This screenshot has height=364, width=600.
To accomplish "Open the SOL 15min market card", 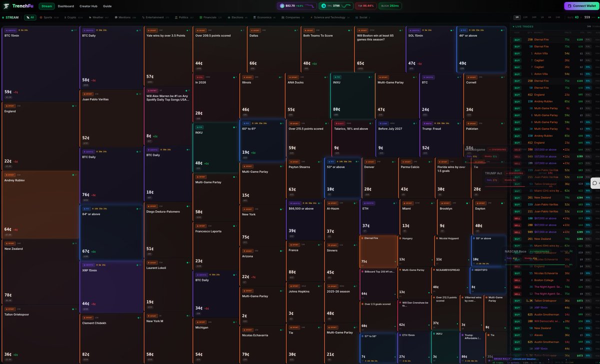I will click(x=431, y=49).
